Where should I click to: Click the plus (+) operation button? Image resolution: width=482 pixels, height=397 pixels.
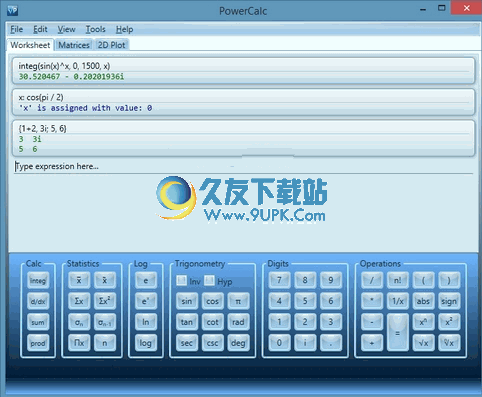tap(372, 343)
